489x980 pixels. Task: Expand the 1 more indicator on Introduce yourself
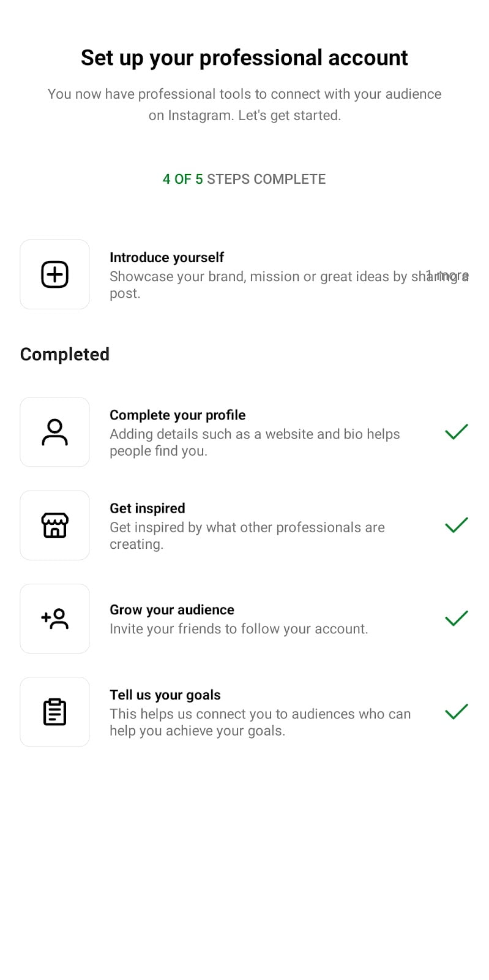click(446, 276)
